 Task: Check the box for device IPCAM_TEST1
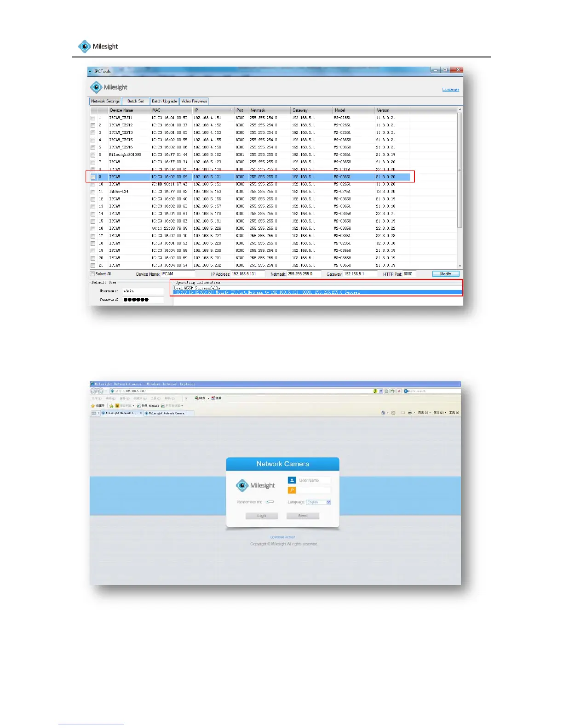point(93,118)
